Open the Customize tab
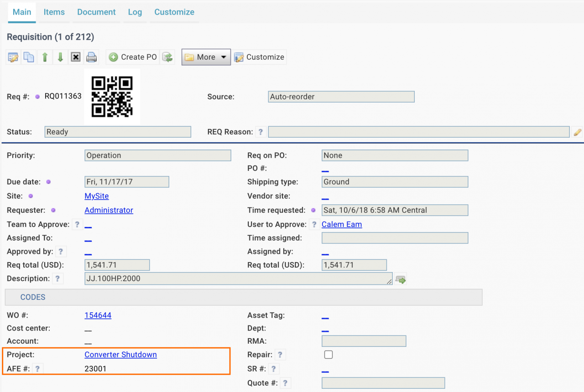 pyautogui.click(x=174, y=12)
